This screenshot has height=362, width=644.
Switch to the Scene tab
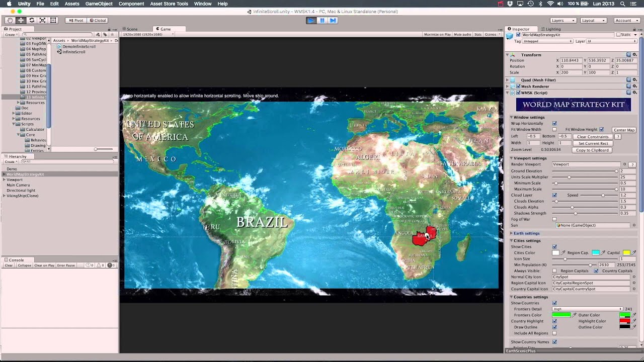130,29
